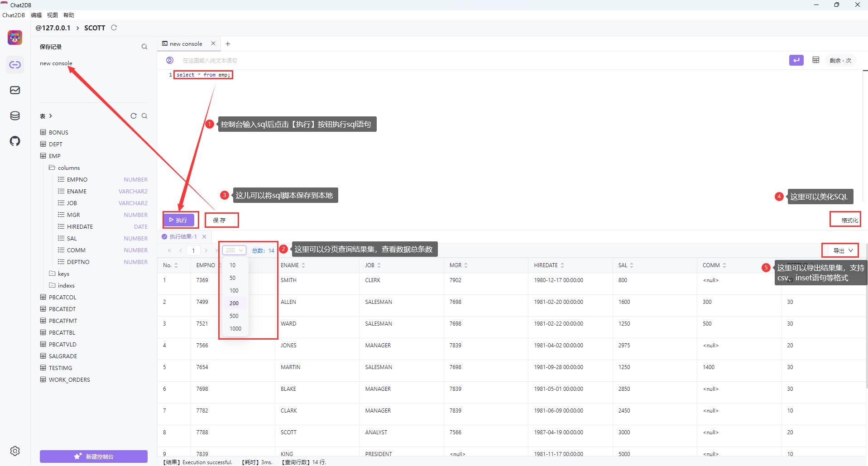Screen dimensions: 868x466
Task: Open the database icon in left sidebar
Action: [15, 115]
